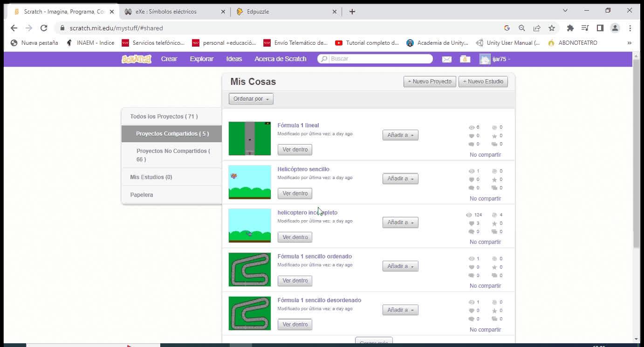
Task: Open the Fórmula 1 sencillo desordenado title
Action: coord(319,300)
